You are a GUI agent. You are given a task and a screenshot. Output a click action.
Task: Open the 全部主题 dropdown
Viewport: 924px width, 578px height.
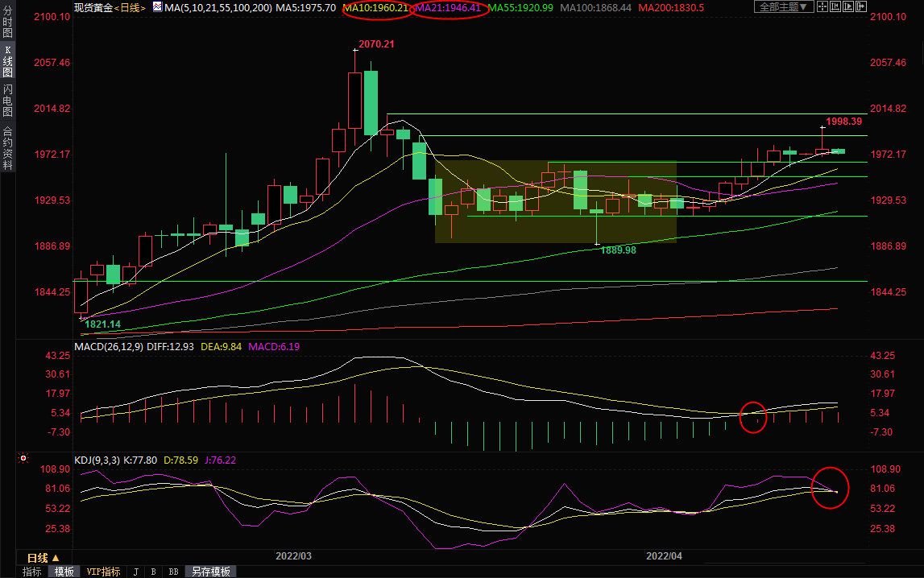point(782,7)
